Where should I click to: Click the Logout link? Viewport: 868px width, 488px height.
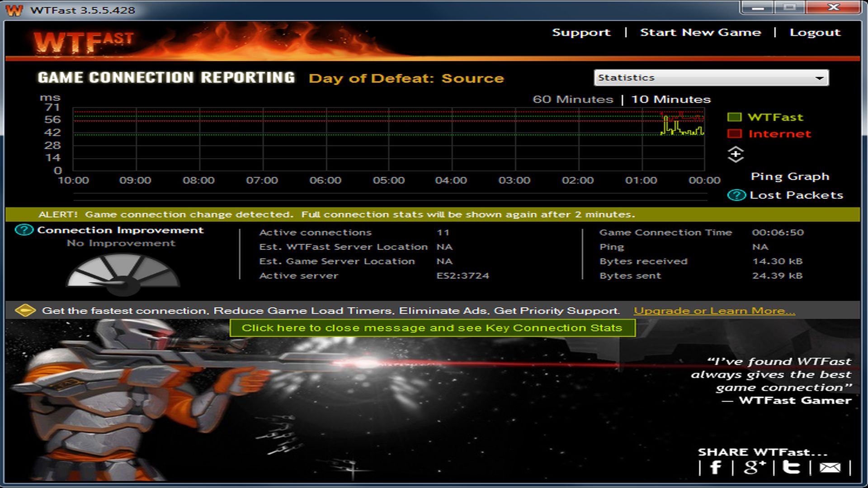815,33
